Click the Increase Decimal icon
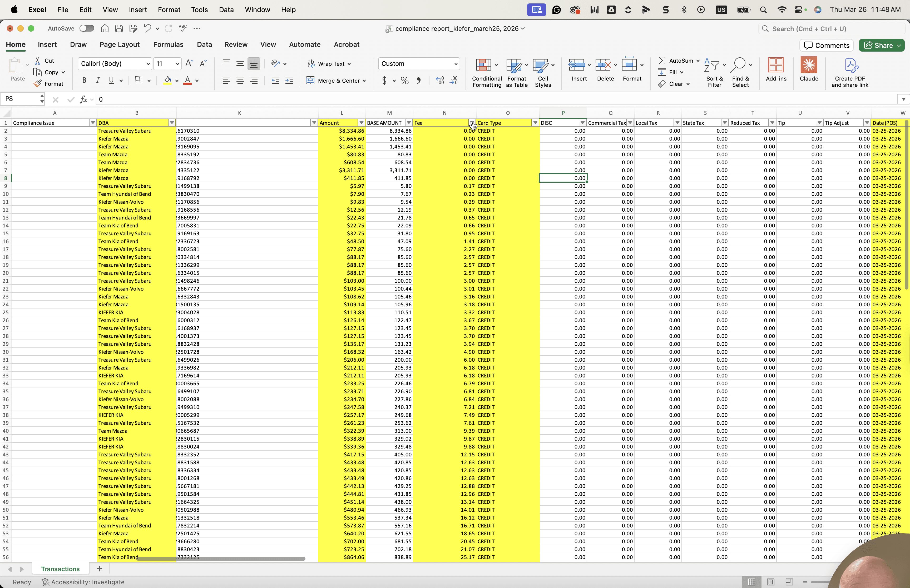910x588 pixels. point(440,81)
